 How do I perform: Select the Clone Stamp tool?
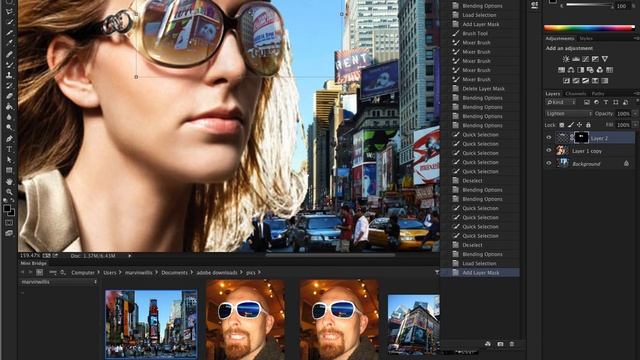coord(9,75)
